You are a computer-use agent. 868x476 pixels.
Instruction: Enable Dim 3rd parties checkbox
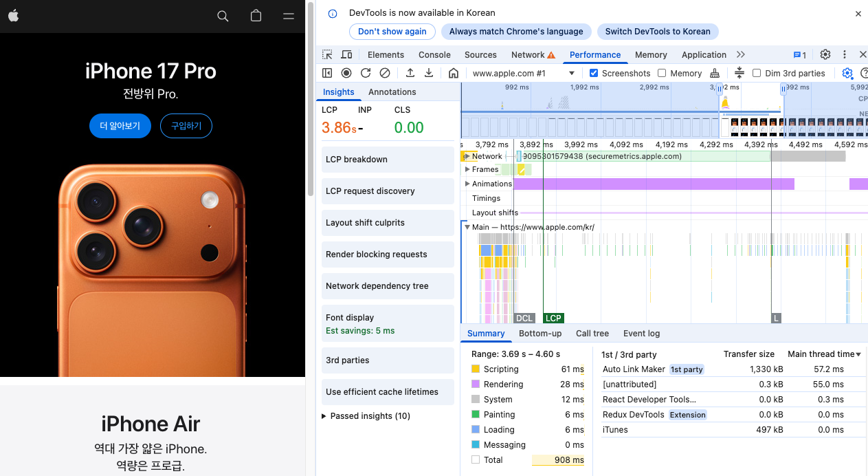click(757, 73)
